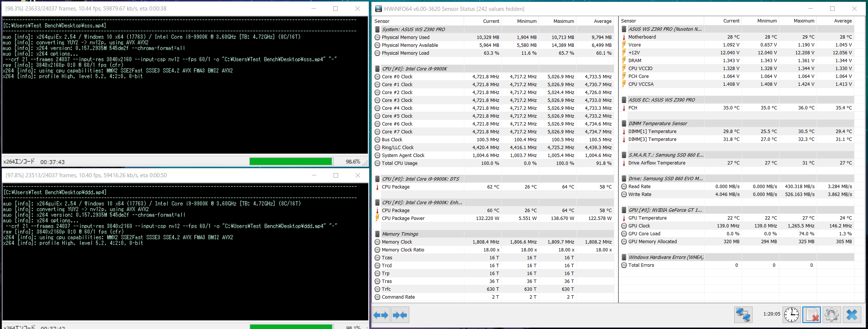Viewport: 868px width, 329px height.
Task: Click the chip icon beside Memory Timings
Action: (x=377, y=234)
